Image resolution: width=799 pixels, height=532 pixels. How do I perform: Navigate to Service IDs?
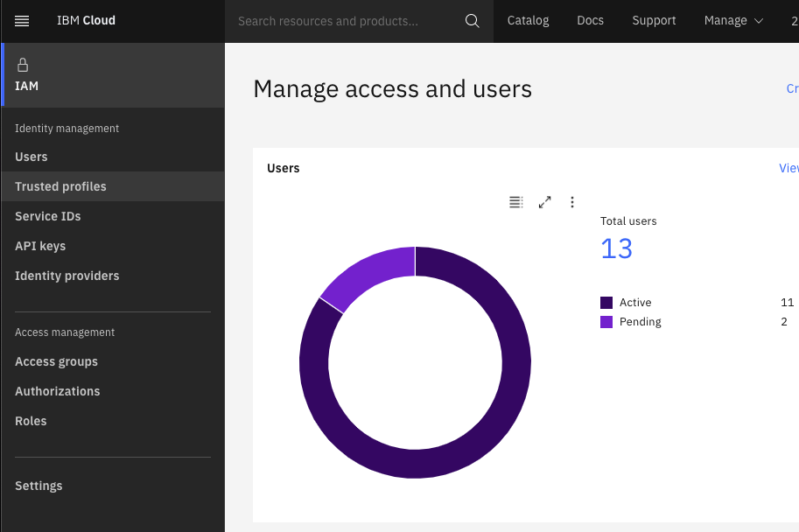tap(48, 216)
